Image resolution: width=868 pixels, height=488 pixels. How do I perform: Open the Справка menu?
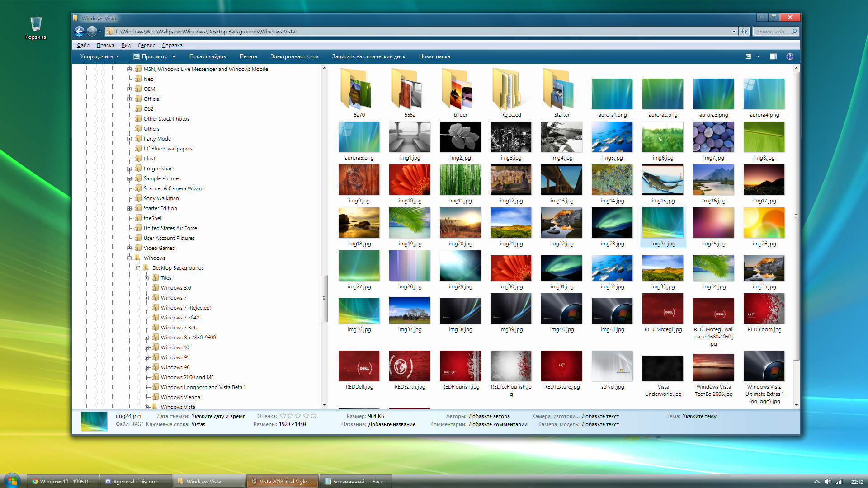172,45
